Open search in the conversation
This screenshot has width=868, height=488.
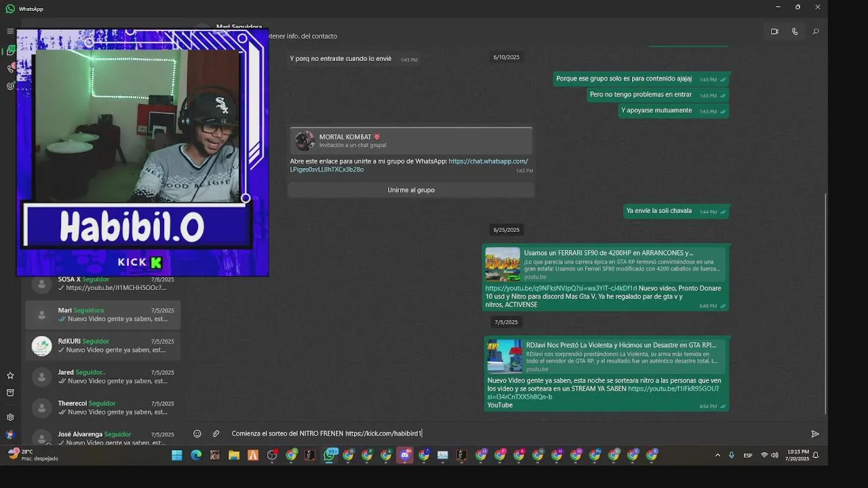815,31
